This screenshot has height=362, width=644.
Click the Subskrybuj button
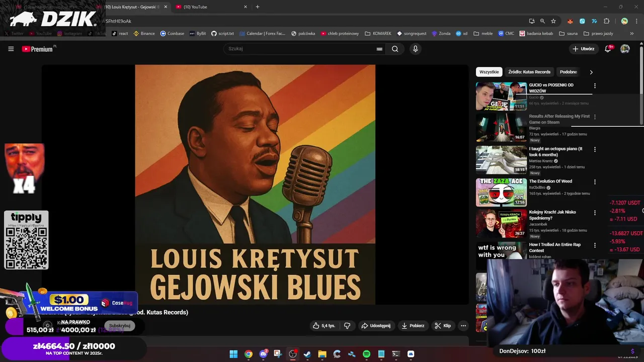tap(120, 326)
